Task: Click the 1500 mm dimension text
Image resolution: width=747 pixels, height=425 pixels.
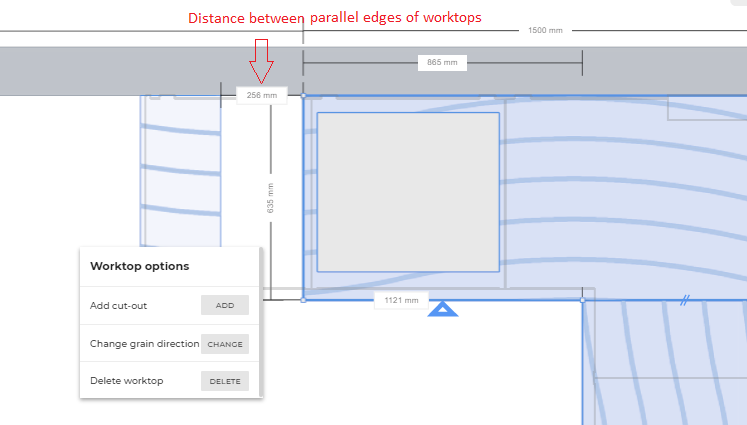Action: click(x=545, y=30)
